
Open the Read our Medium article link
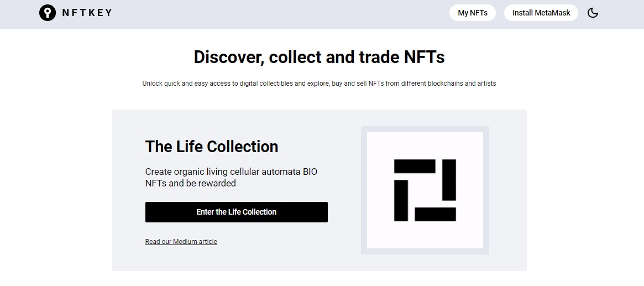pos(181,242)
